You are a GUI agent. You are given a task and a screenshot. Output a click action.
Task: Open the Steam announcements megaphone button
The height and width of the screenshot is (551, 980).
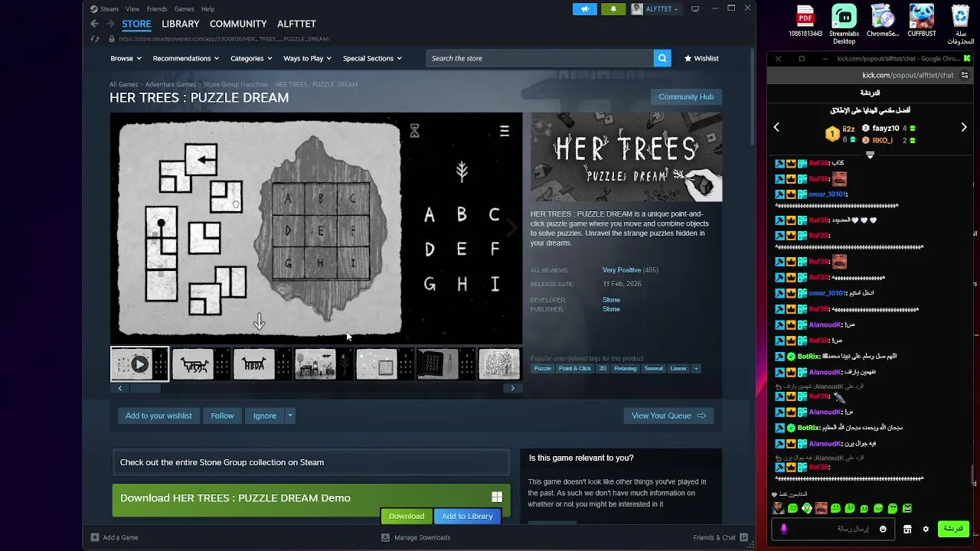pos(585,9)
